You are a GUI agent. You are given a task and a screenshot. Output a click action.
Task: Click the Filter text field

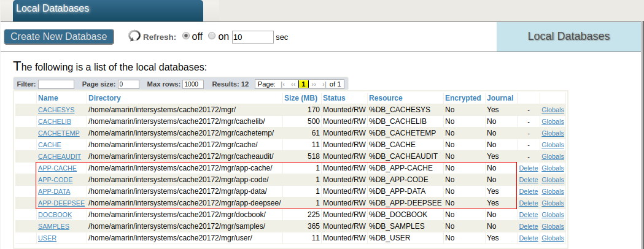(56, 84)
